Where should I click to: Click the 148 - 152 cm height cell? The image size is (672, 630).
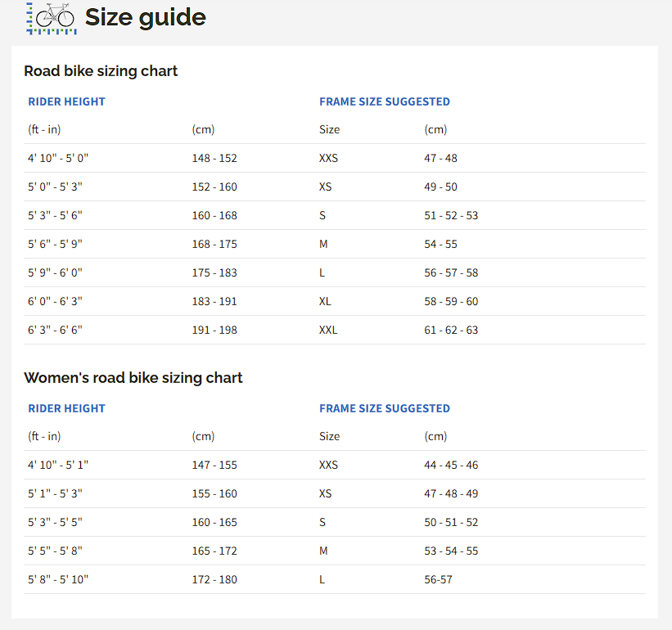tap(214, 158)
